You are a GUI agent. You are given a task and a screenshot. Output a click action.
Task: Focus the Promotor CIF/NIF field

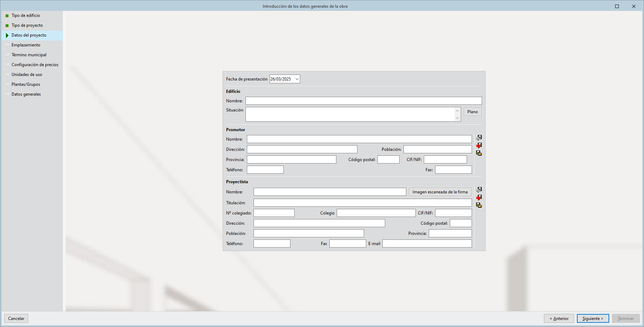[x=445, y=160]
